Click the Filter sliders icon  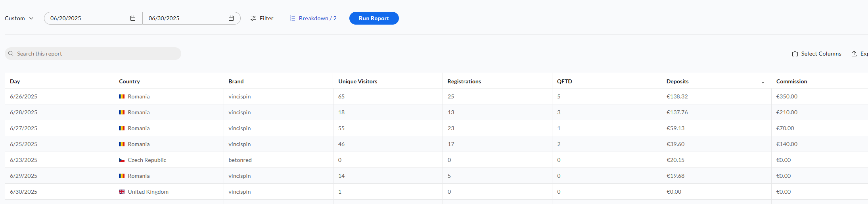tap(253, 18)
